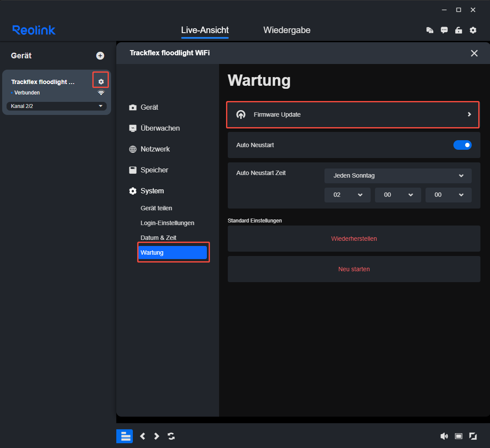The height and width of the screenshot is (448, 490).
Task: Open Datum & Zeit submenu item
Action: (158, 238)
